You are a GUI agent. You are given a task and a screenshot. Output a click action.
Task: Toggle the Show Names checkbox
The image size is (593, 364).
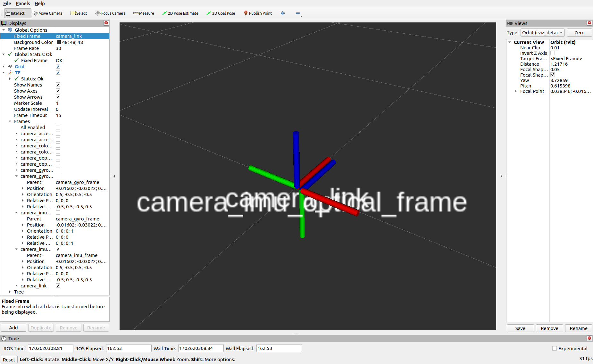coord(58,85)
